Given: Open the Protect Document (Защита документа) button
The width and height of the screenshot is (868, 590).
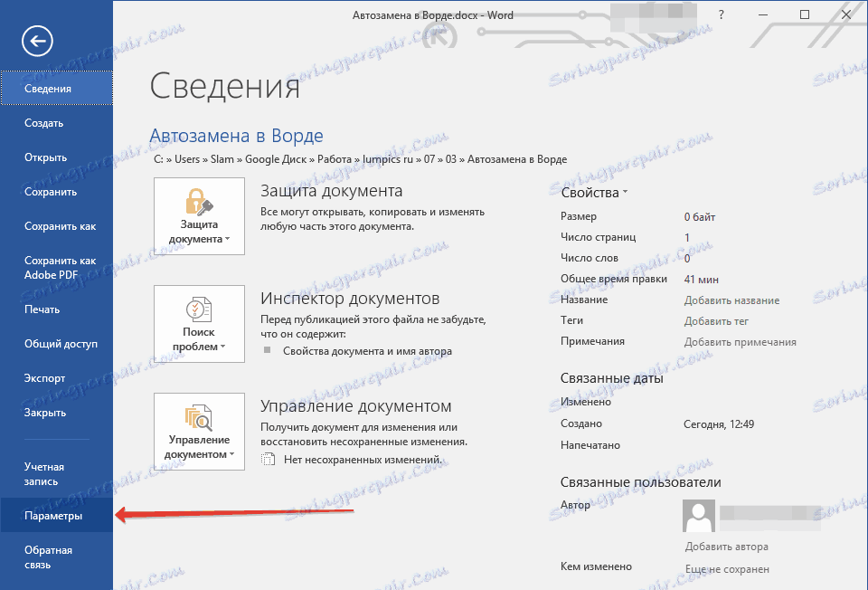Looking at the screenshot, I should pos(199,216).
